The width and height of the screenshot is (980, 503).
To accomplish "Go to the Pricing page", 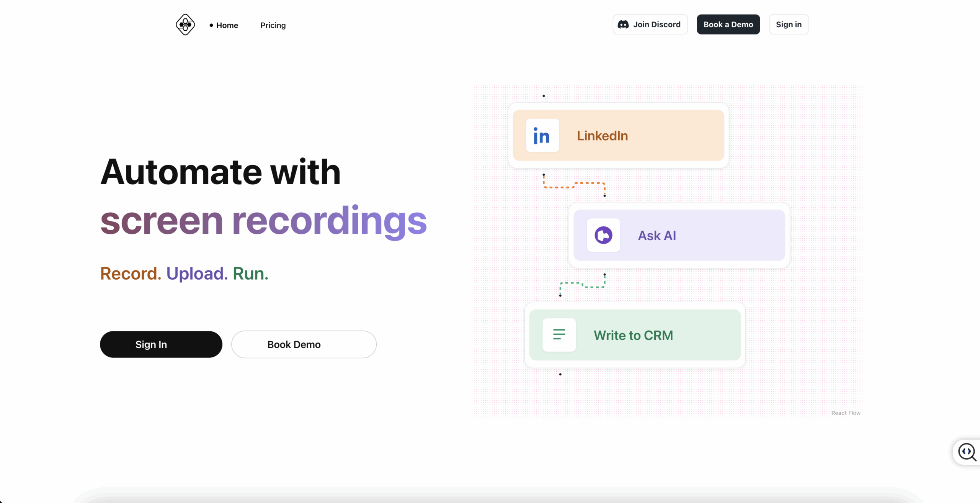I will (x=273, y=25).
